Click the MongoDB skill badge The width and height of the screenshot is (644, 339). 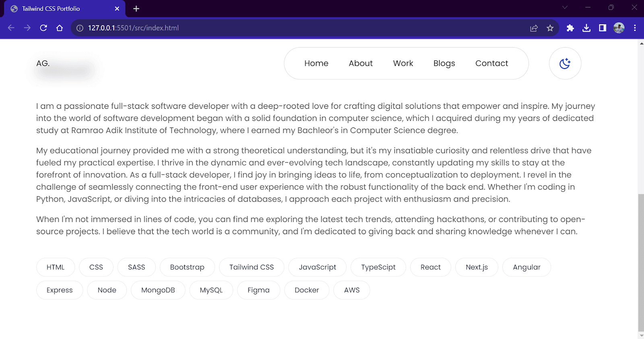158,290
